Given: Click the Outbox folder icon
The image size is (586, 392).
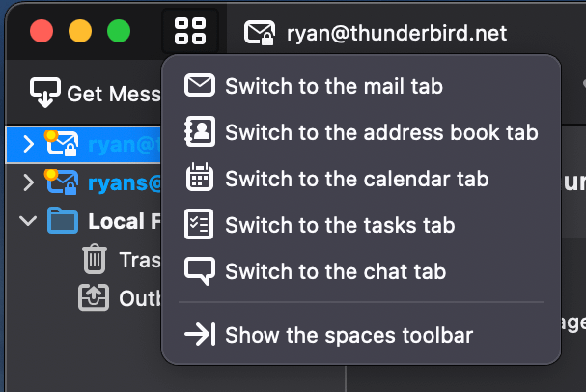Looking at the screenshot, I should coord(94,297).
